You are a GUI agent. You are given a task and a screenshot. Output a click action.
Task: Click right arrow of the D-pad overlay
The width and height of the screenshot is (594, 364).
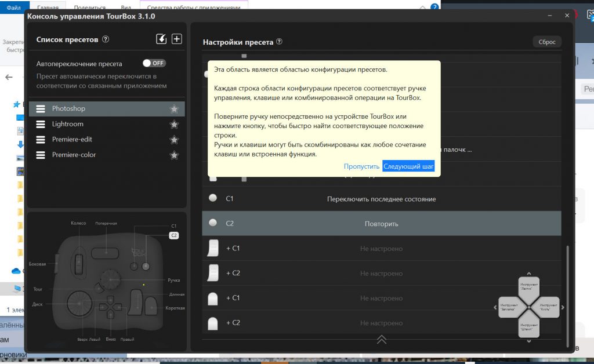(x=563, y=307)
